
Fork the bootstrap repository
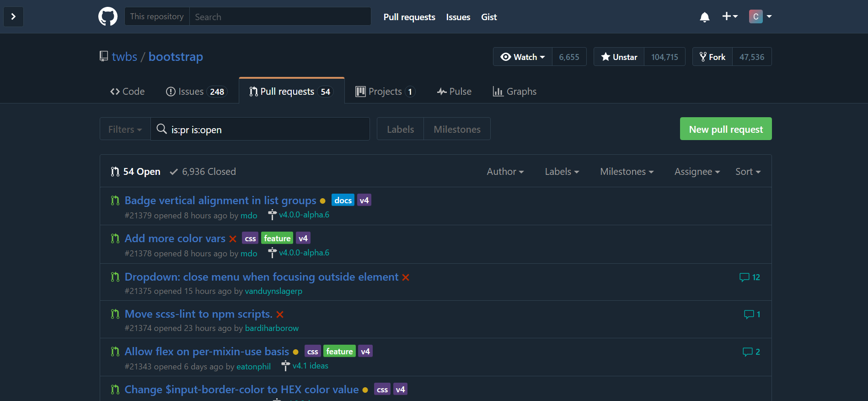(x=713, y=57)
